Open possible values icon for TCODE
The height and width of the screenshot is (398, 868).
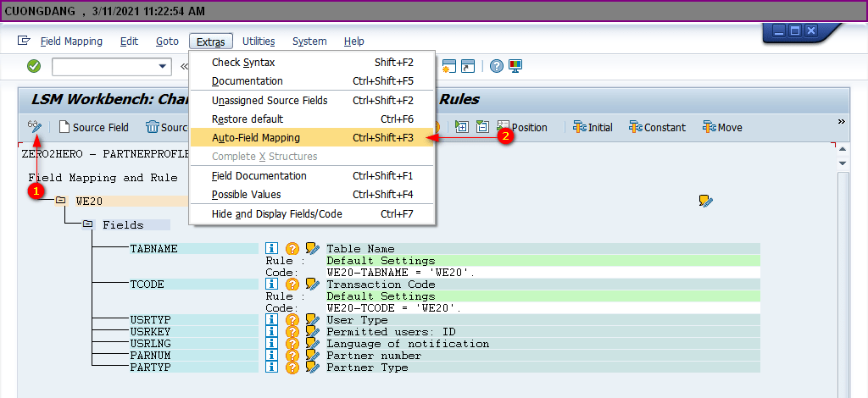(292, 285)
